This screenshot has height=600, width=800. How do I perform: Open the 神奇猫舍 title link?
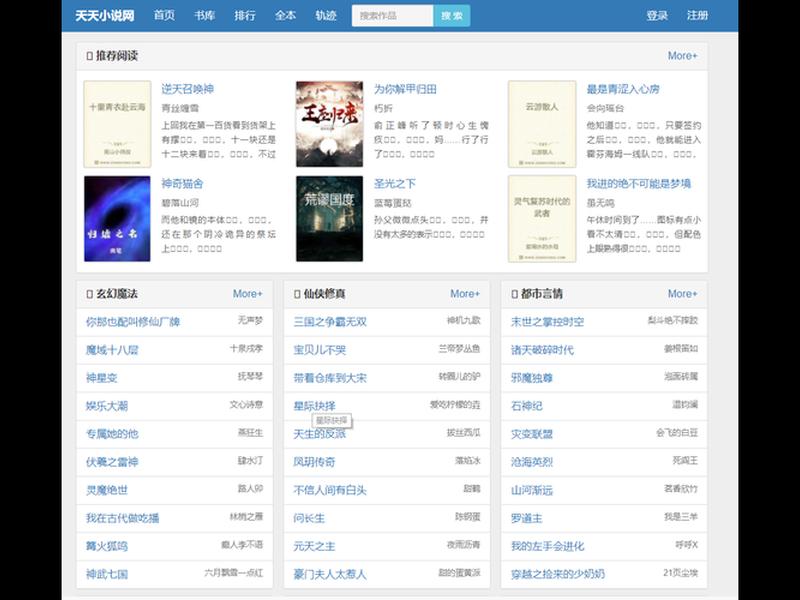pos(182,184)
